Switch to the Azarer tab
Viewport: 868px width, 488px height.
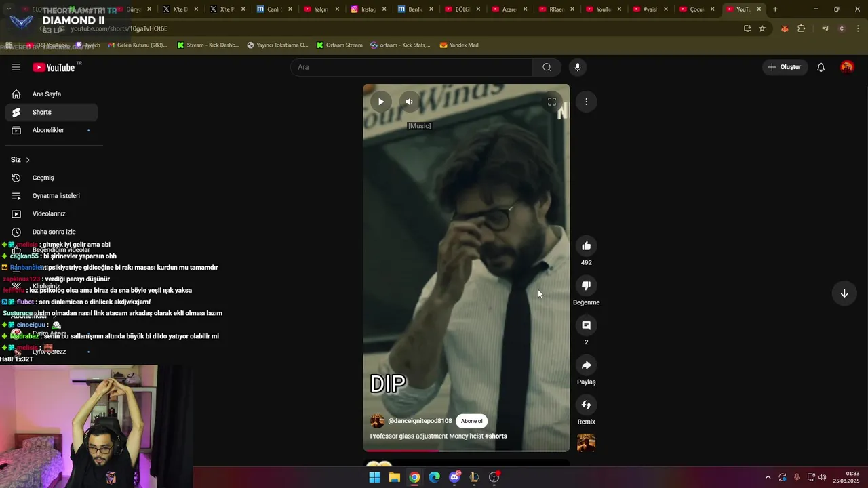click(x=509, y=9)
